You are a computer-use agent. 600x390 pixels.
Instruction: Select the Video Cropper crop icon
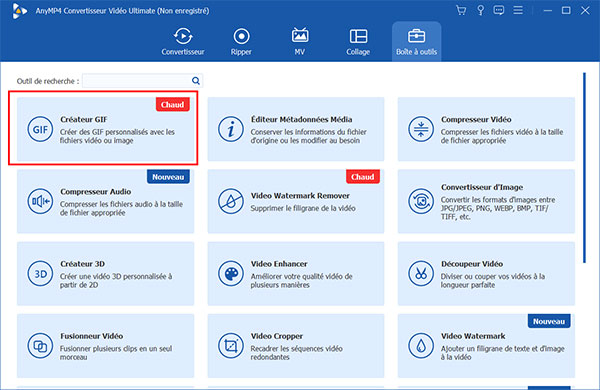pos(231,346)
